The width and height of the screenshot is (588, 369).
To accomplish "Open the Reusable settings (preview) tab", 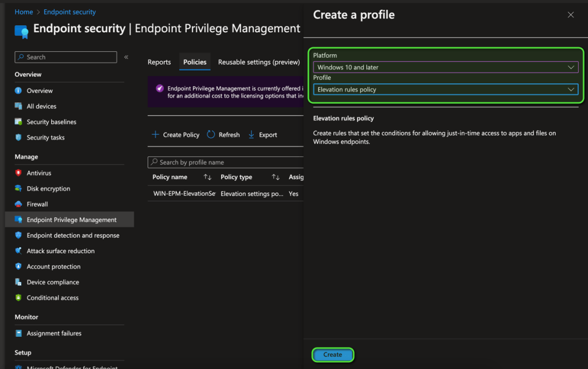I will coord(258,62).
